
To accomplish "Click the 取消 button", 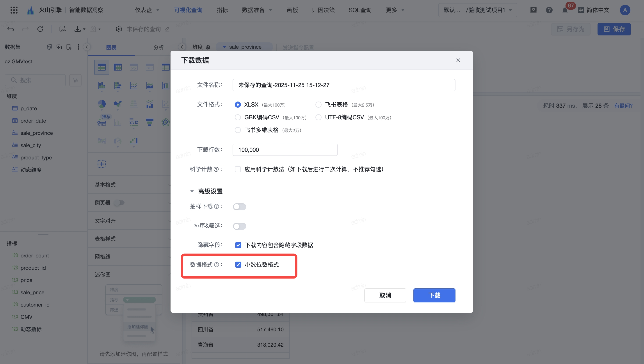I will 385,295.
